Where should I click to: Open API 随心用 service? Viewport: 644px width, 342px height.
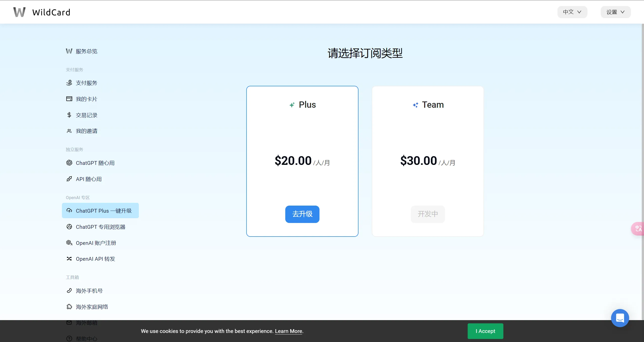click(89, 179)
